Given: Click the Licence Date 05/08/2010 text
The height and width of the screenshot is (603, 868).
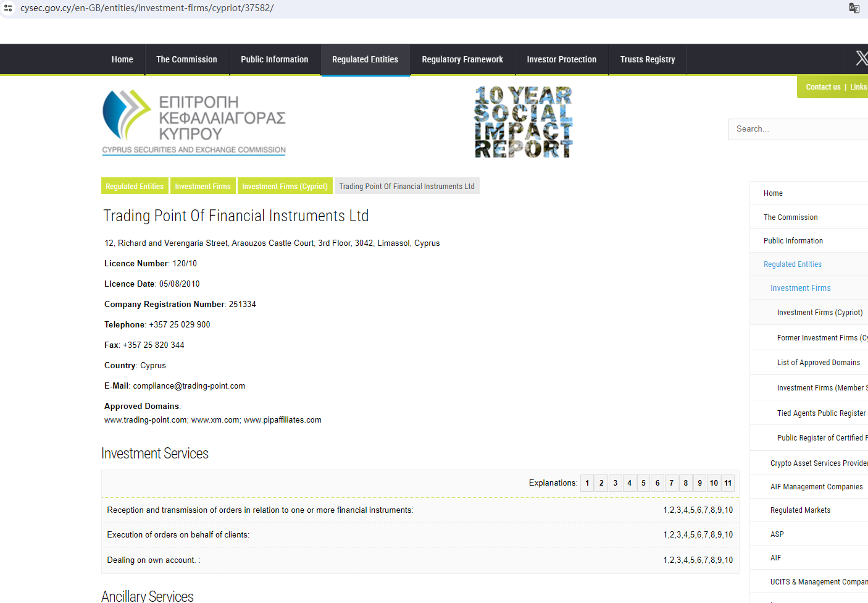Looking at the screenshot, I should (152, 284).
